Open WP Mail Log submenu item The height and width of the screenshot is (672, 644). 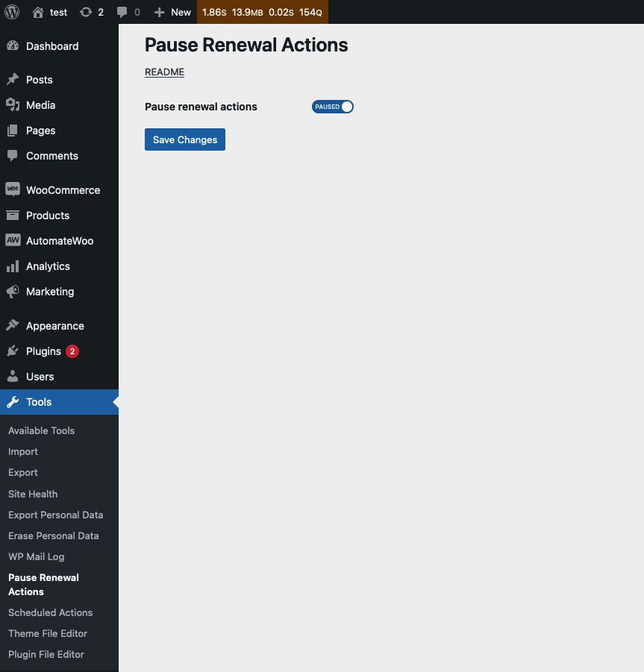[x=36, y=556]
